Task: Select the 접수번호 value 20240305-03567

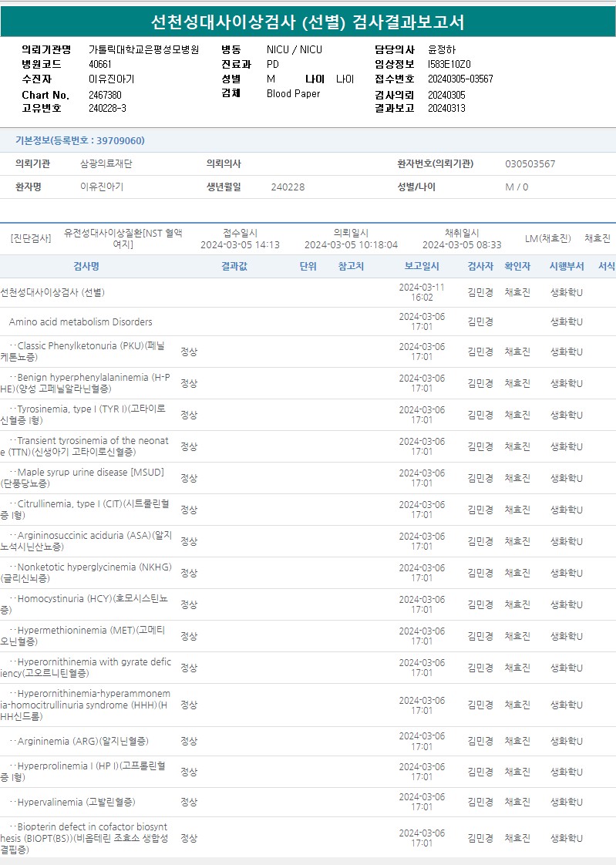Action: point(460,79)
